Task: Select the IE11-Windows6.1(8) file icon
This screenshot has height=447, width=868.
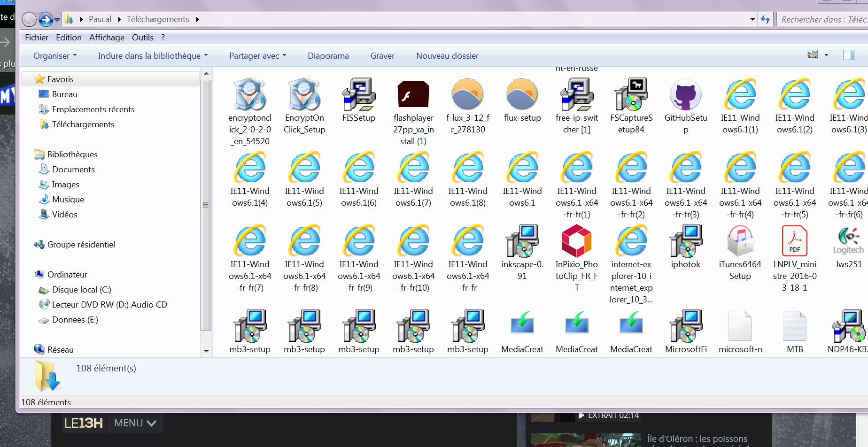Action: click(468, 168)
